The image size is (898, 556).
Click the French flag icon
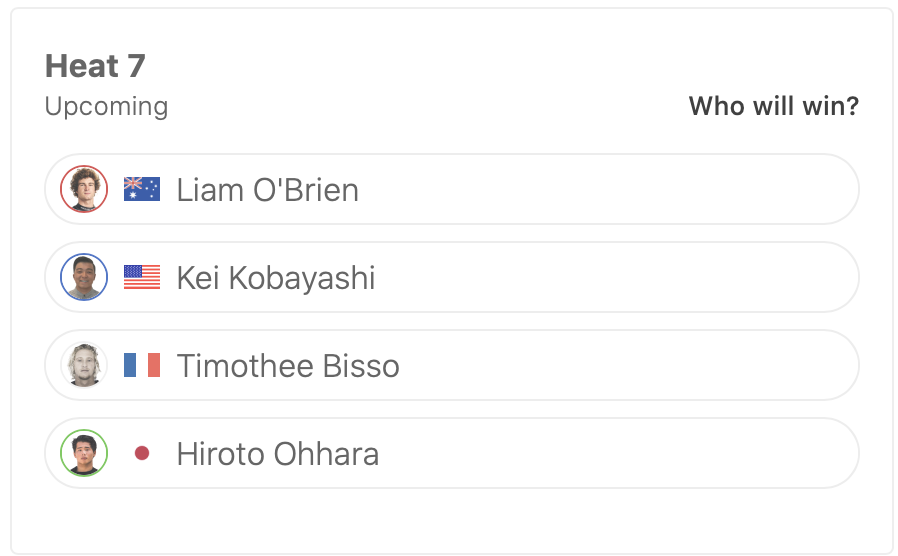(x=142, y=365)
